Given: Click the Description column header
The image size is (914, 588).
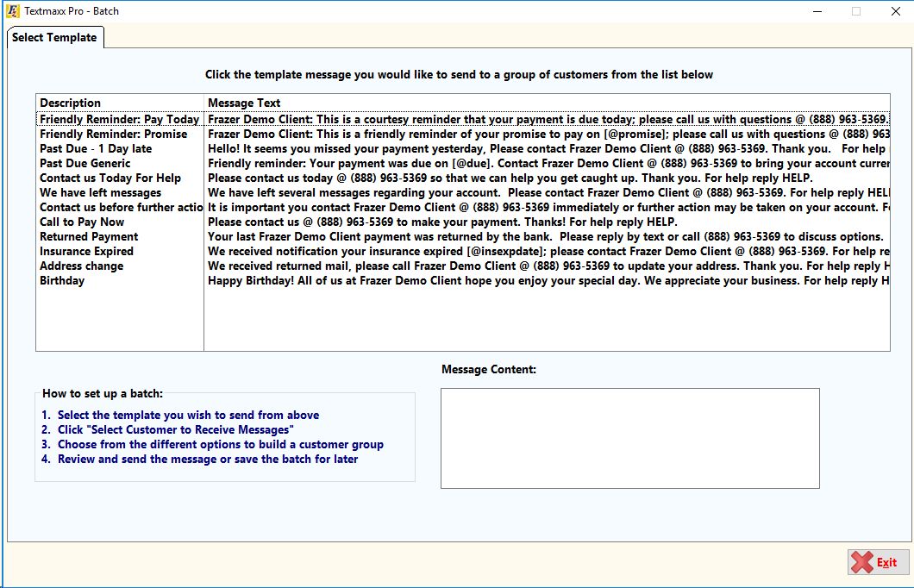Looking at the screenshot, I should [x=120, y=103].
